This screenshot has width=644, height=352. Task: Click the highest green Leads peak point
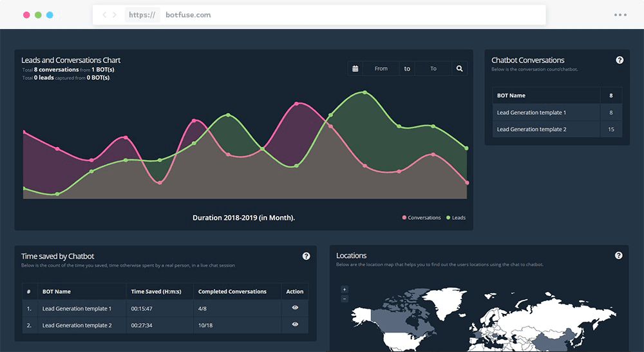(x=365, y=92)
